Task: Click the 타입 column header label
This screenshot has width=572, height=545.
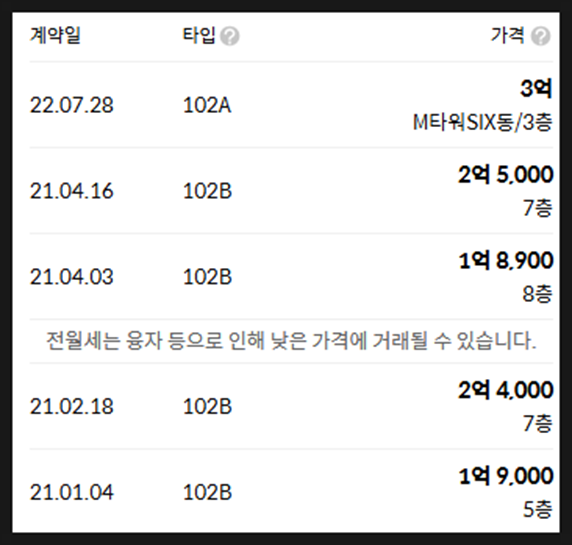Action: (199, 36)
